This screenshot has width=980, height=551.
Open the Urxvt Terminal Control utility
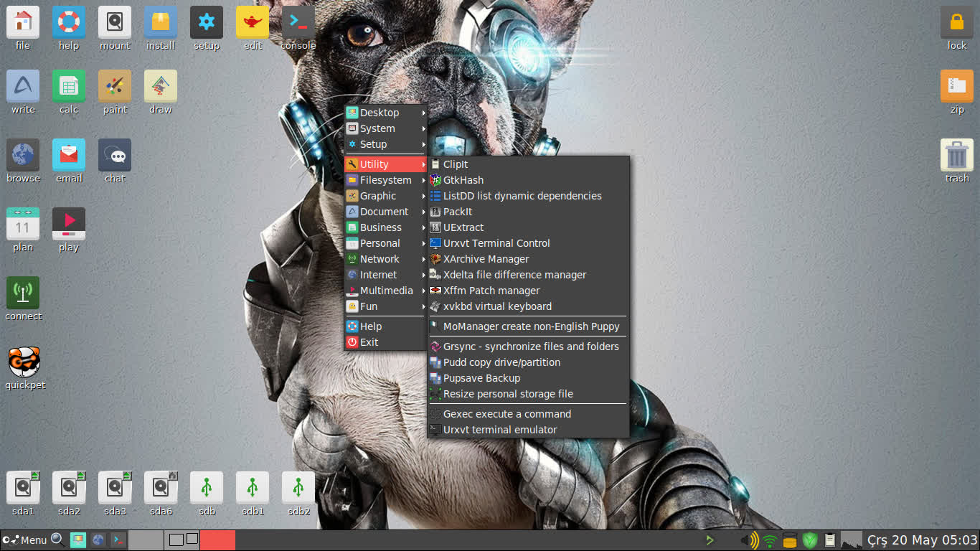(x=496, y=243)
